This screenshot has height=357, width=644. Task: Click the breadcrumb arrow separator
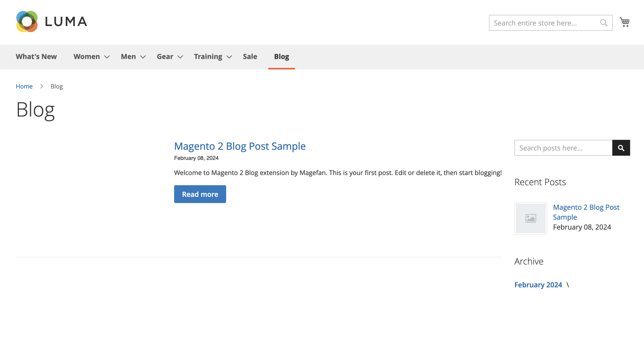(42, 86)
